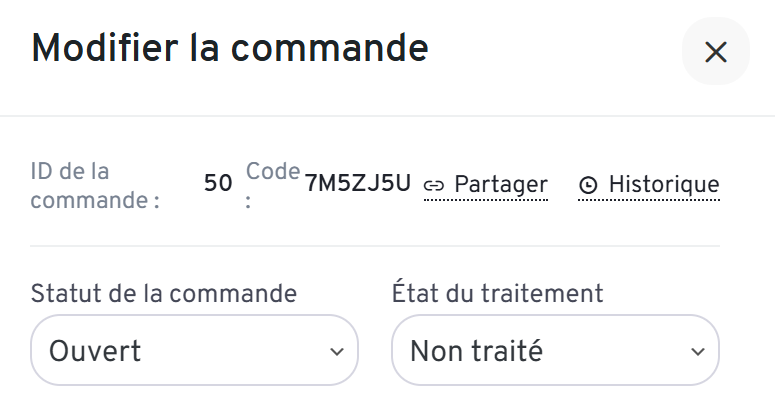Open the Historique order history link
The image size is (775, 417).
click(x=663, y=185)
